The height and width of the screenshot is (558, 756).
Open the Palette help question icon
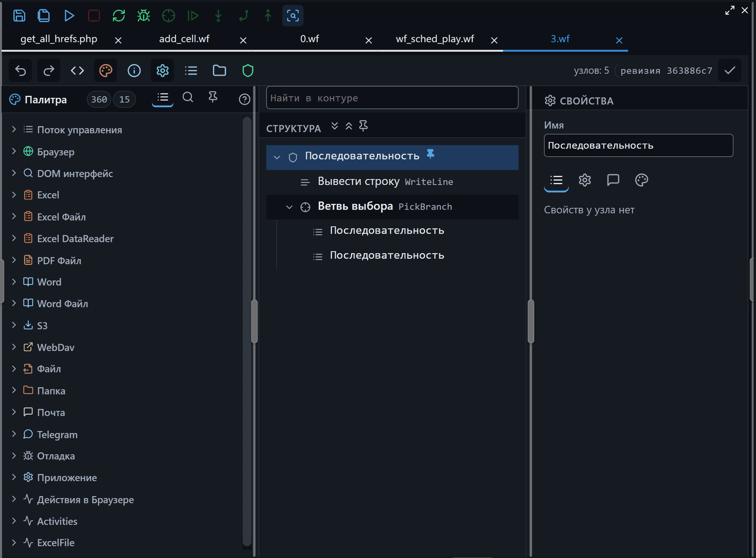click(244, 99)
